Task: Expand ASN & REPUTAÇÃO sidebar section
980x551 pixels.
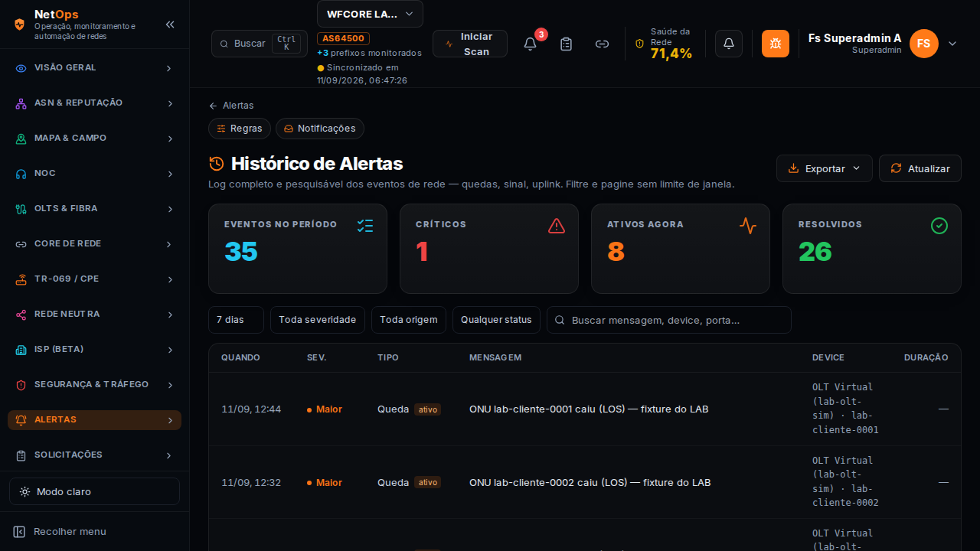Action: tap(94, 103)
